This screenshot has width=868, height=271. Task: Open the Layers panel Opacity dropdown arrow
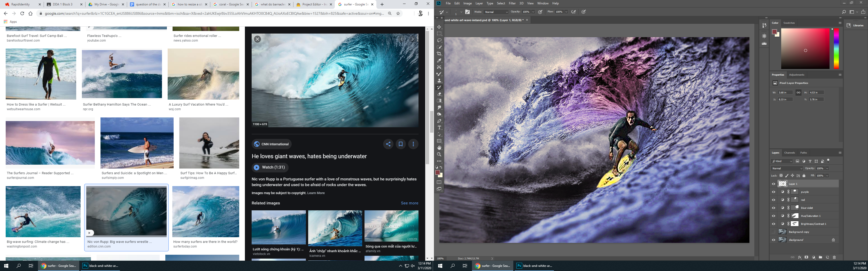coord(827,168)
